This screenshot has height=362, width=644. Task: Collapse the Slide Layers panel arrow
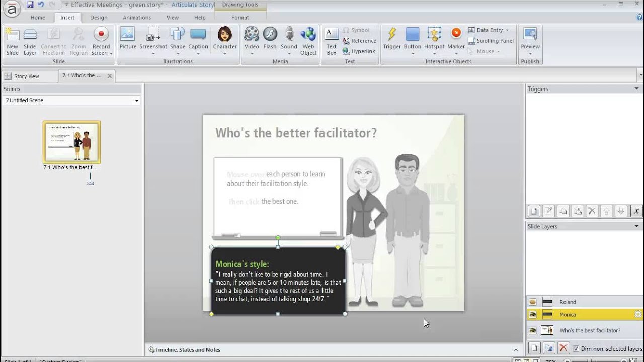637,226
